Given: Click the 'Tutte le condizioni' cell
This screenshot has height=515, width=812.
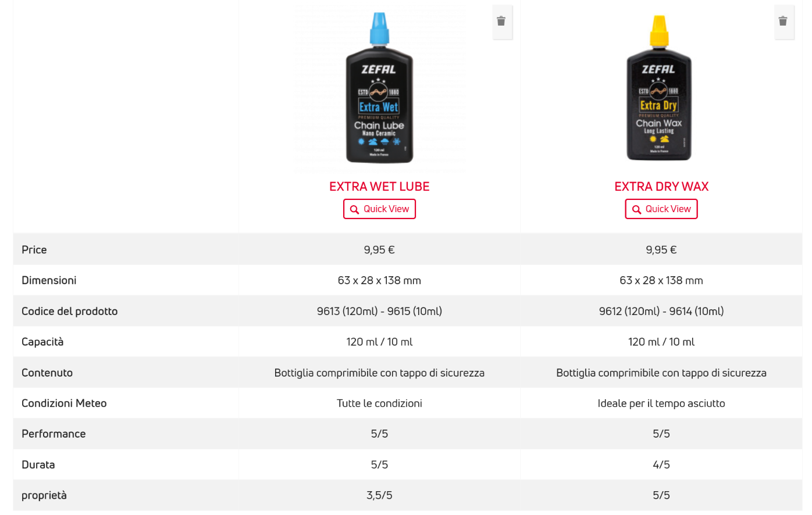Looking at the screenshot, I should pyautogui.click(x=379, y=403).
